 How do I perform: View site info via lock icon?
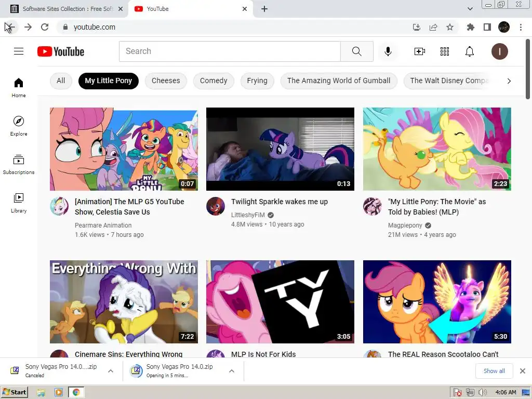65,27
